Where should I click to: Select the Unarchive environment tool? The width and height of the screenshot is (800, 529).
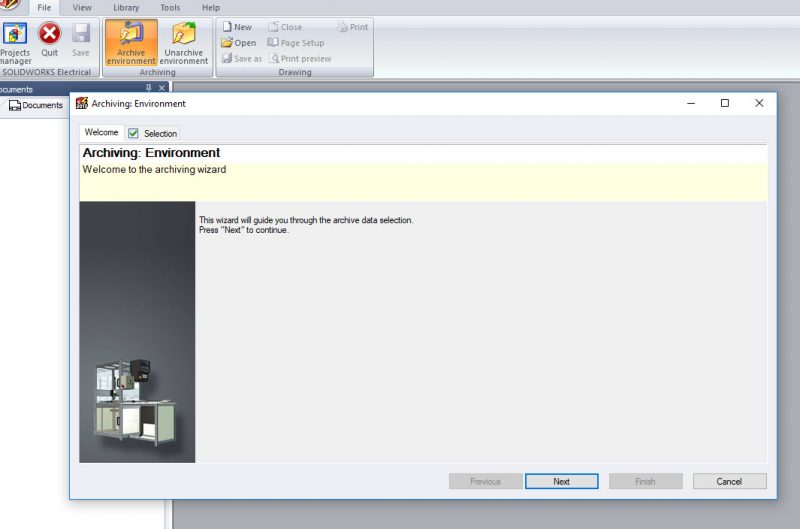[184, 43]
